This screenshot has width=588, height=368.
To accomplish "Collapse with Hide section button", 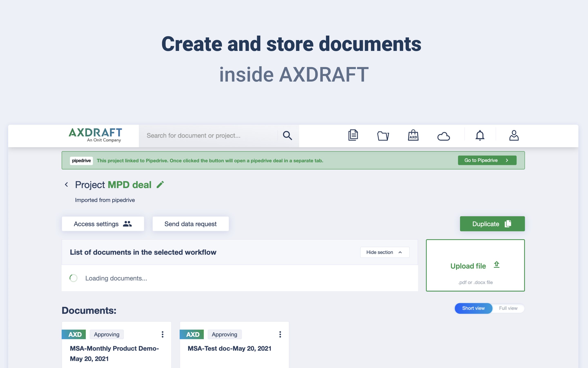I will pos(385,252).
